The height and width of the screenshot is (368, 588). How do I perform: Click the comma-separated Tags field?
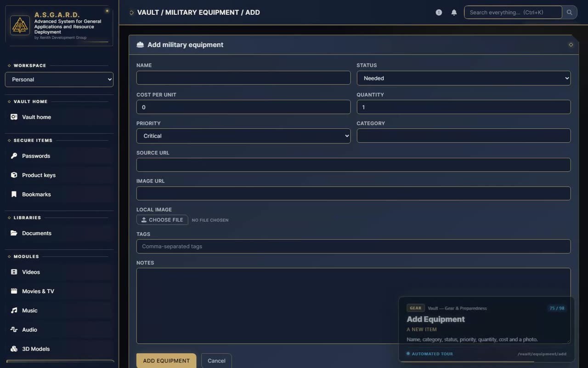coord(353,246)
